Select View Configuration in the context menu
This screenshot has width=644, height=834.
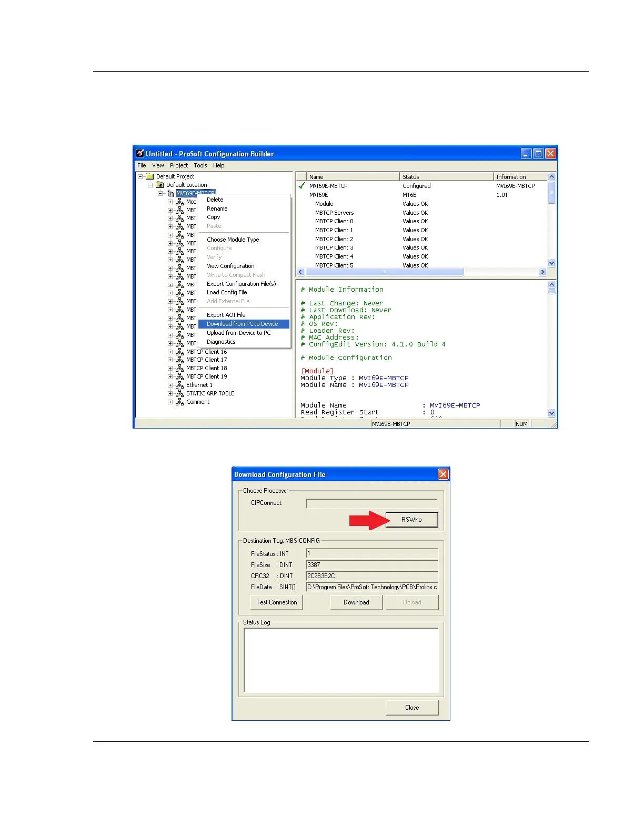tap(244, 266)
